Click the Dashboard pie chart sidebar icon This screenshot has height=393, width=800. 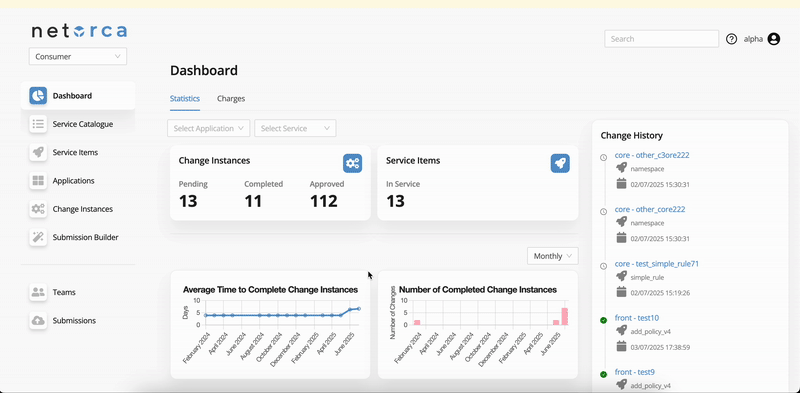[38, 95]
